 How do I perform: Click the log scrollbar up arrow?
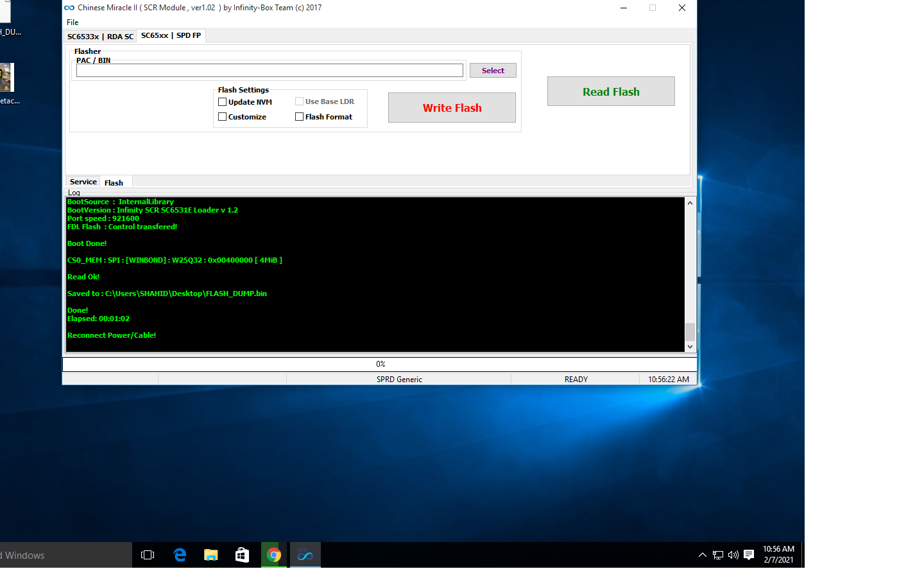click(x=690, y=203)
